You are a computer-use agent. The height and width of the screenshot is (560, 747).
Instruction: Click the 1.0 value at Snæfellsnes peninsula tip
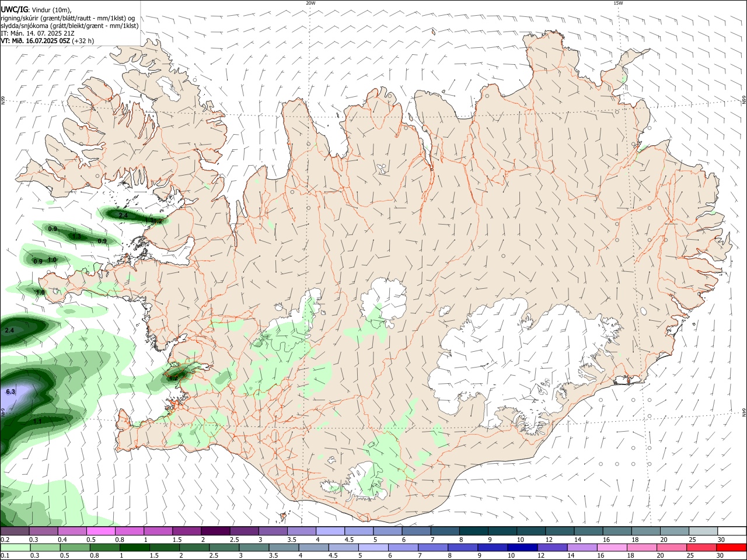click(x=40, y=292)
